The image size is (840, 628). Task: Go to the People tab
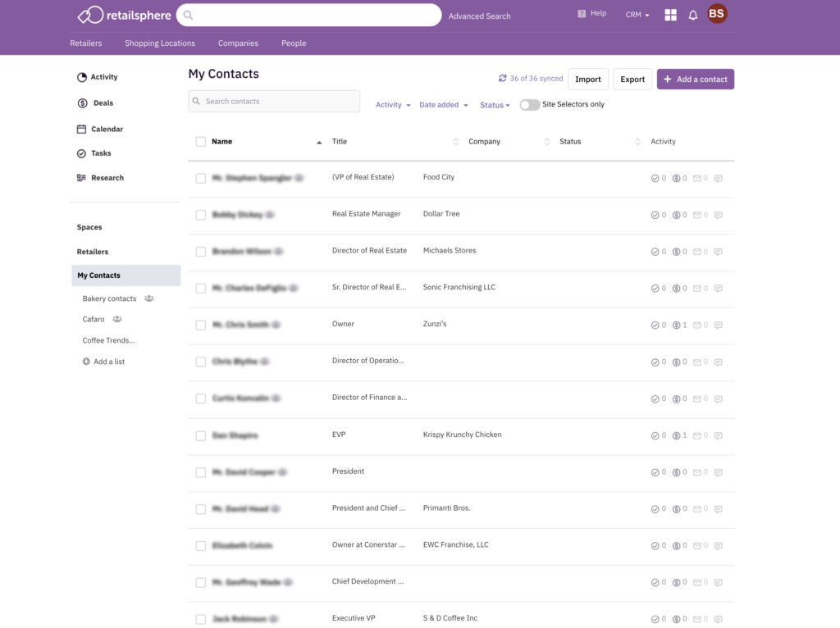click(294, 43)
